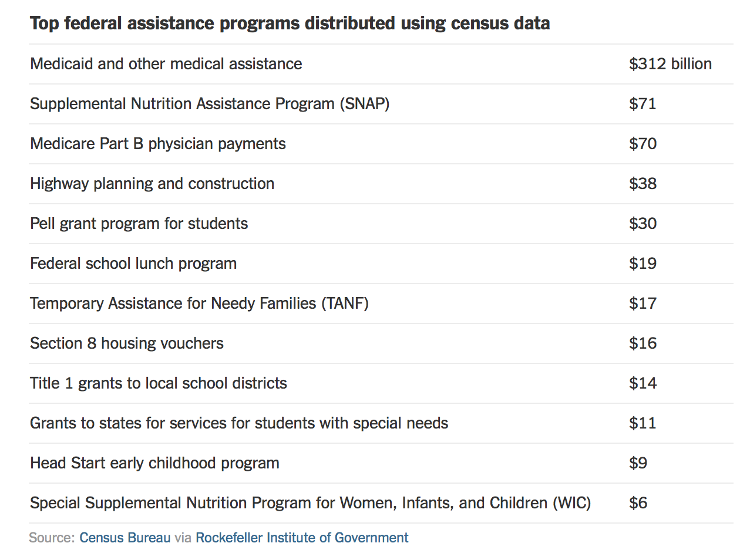Screen dimensions: 740x560
Task: Select Temporary Assistance for Needy Families row
Action: (199, 303)
